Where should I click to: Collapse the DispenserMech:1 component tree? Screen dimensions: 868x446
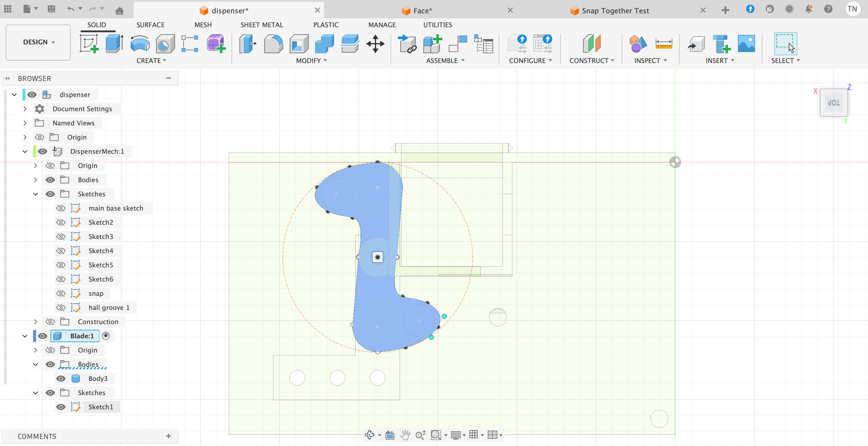pyautogui.click(x=25, y=151)
